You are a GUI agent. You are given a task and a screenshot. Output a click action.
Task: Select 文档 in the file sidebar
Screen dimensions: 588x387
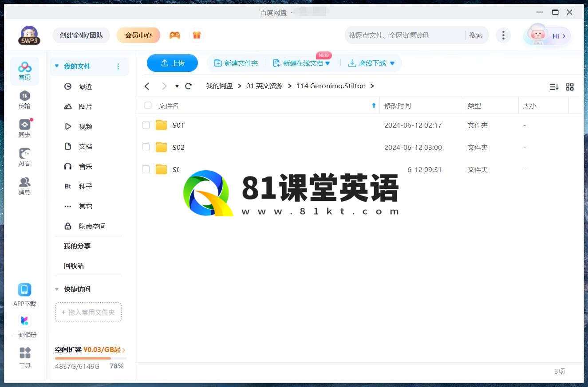[86, 147]
